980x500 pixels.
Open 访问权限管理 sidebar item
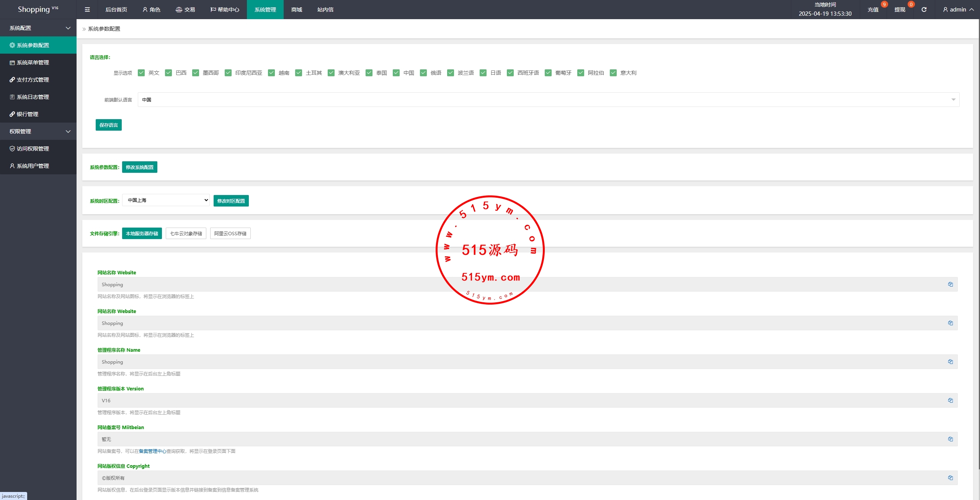pos(33,149)
